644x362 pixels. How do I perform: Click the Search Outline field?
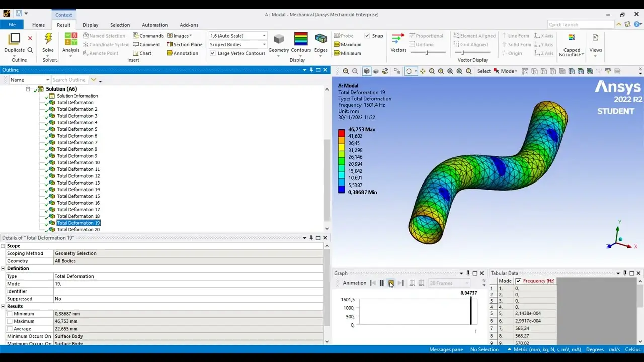pyautogui.click(x=69, y=80)
